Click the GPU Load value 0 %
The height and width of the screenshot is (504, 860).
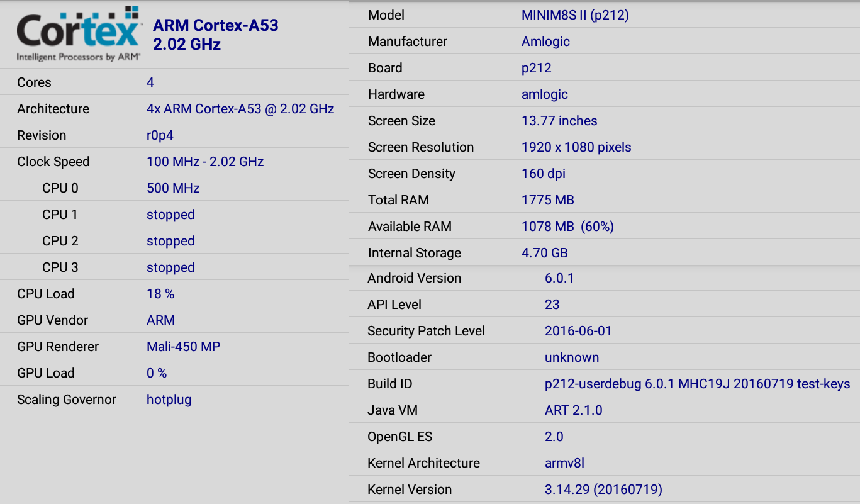coord(157,373)
